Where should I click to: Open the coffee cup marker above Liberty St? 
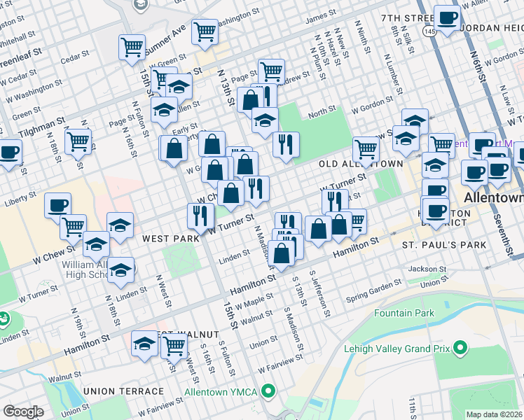point(58,206)
